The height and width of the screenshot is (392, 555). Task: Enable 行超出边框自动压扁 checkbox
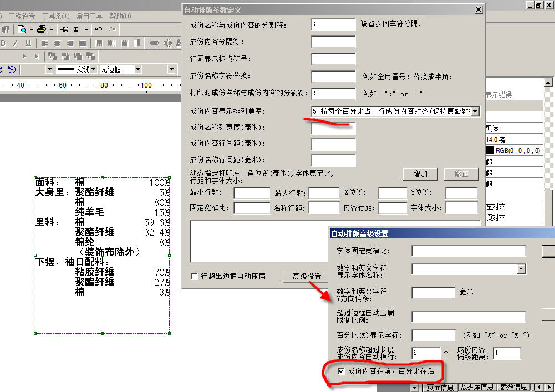(194, 276)
